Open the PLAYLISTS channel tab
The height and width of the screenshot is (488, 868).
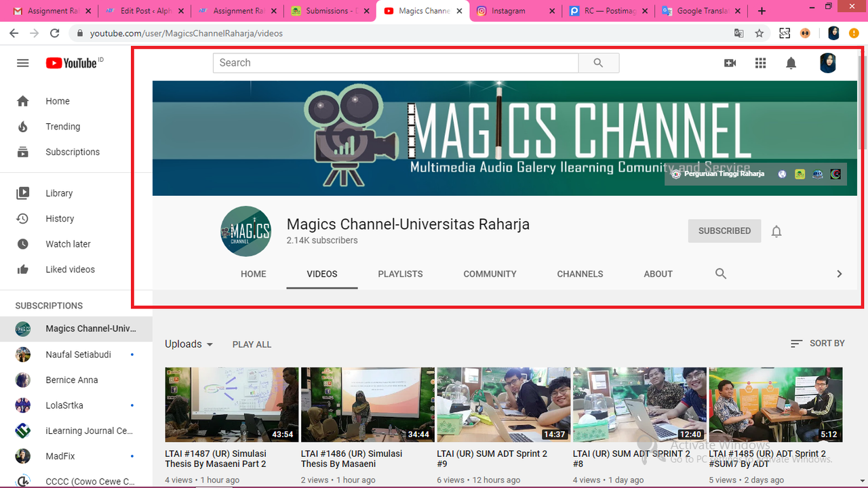[x=400, y=274]
